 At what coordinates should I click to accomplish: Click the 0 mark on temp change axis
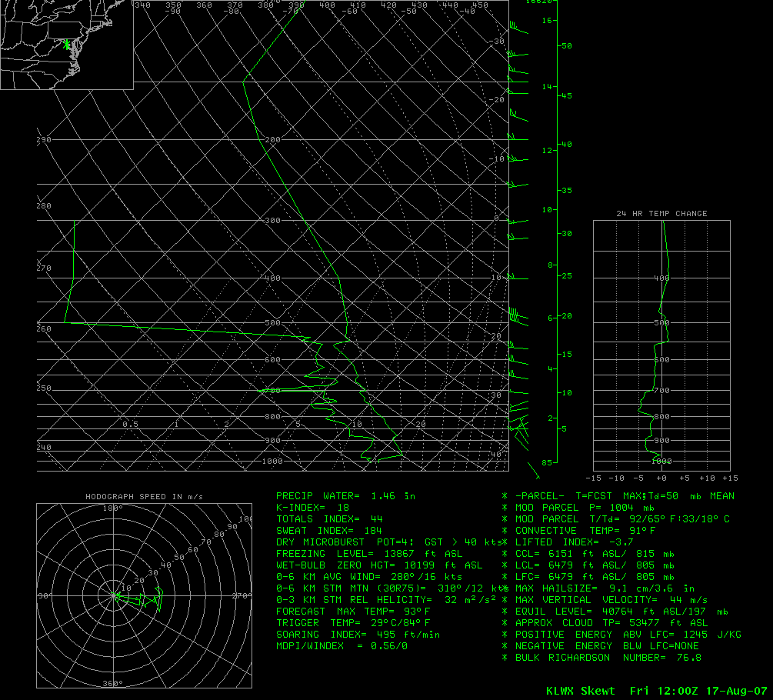tap(661, 478)
